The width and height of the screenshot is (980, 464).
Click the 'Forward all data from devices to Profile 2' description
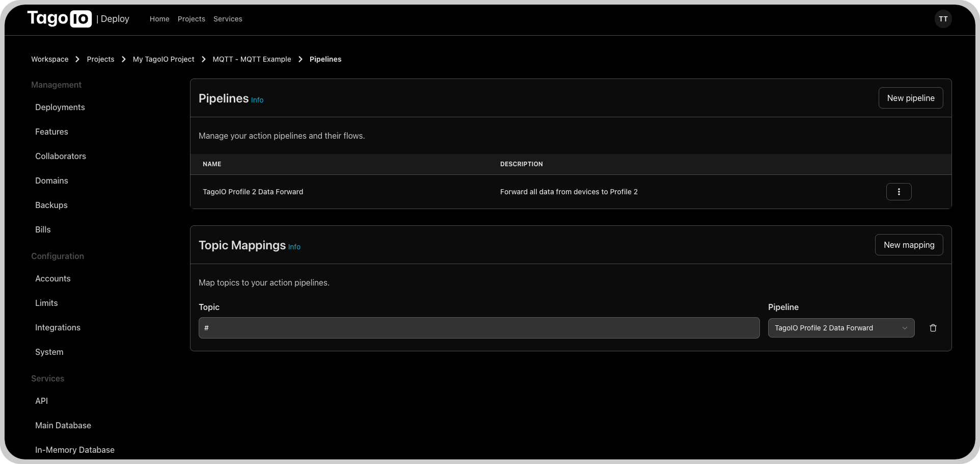pos(568,192)
